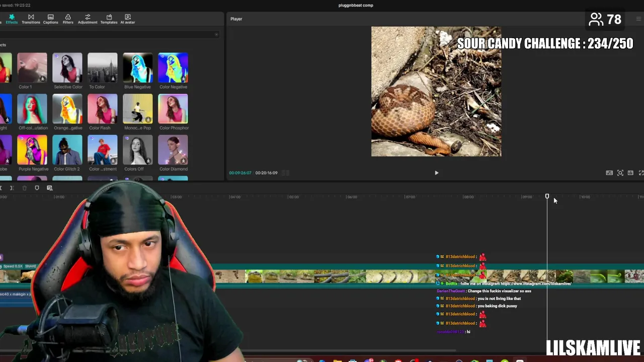Screen dimensions: 644x362
Task: Open the Player aspect ratio icon
Action: pos(630,173)
